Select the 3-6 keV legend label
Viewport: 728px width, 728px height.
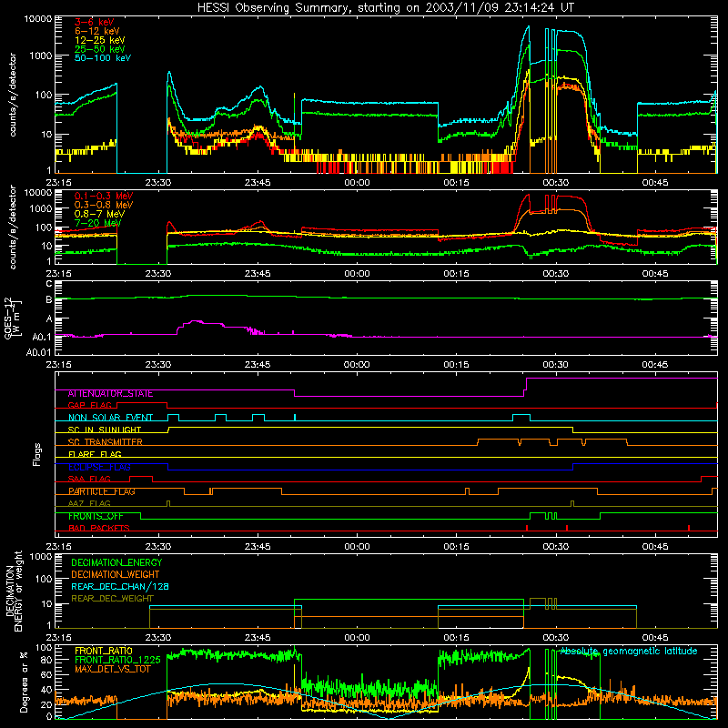[x=94, y=22]
